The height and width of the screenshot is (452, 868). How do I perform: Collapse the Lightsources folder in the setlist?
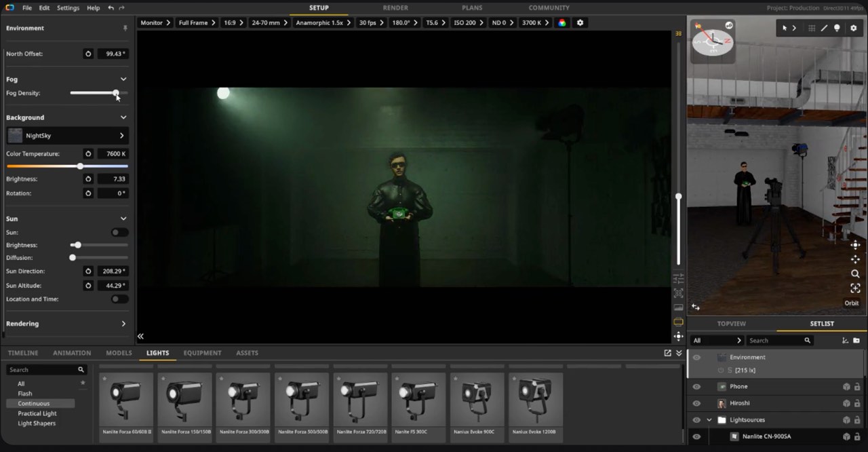pos(709,420)
